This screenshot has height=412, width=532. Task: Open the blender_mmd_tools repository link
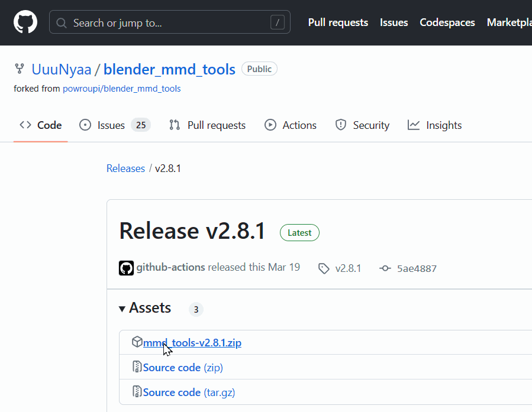point(169,70)
